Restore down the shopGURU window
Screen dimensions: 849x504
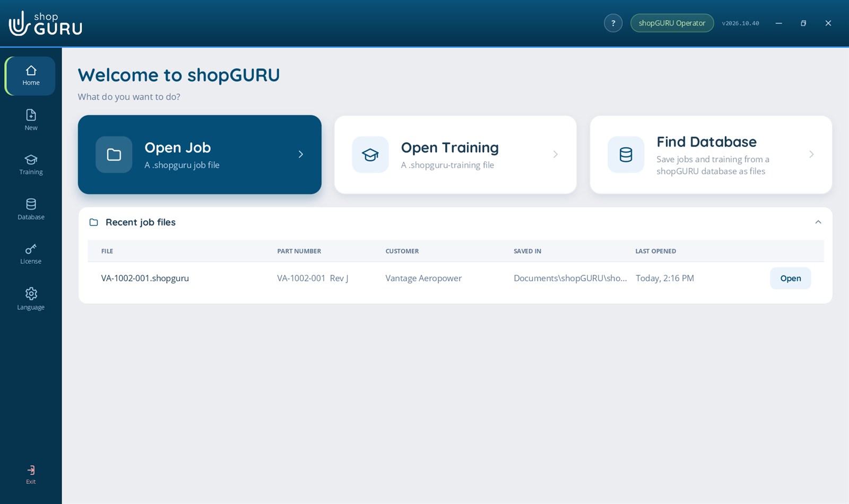click(x=803, y=23)
